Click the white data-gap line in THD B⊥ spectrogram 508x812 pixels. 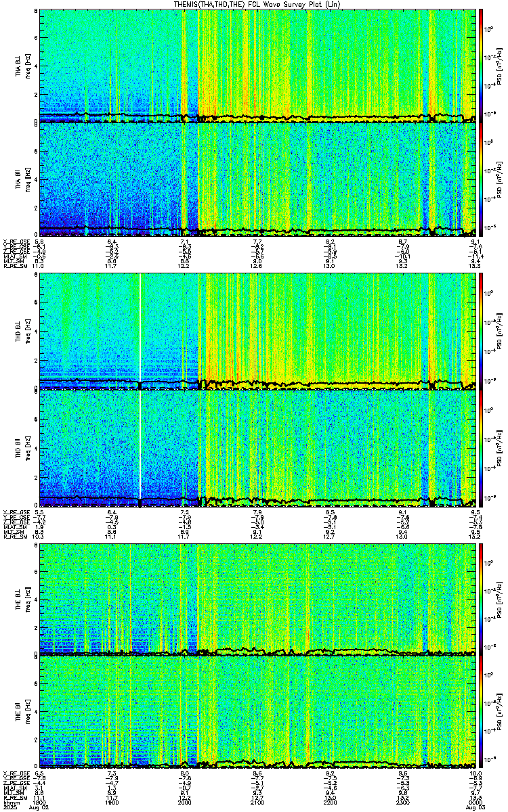(x=140, y=331)
